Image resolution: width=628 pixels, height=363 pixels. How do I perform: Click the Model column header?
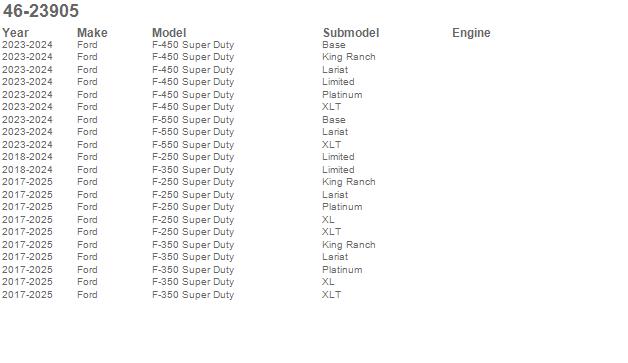point(169,33)
